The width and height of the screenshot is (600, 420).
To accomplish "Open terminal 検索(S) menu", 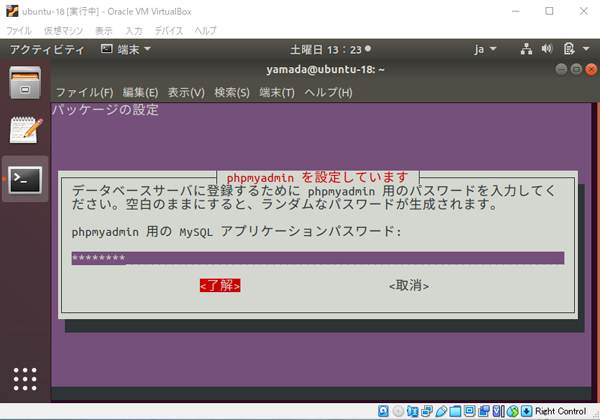I will point(232,92).
